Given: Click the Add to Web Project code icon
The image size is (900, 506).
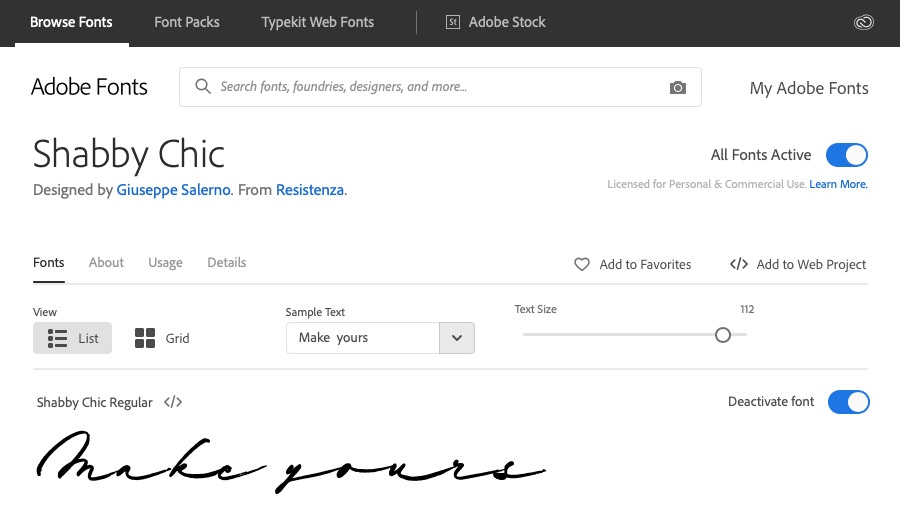Looking at the screenshot, I should click(739, 265).
